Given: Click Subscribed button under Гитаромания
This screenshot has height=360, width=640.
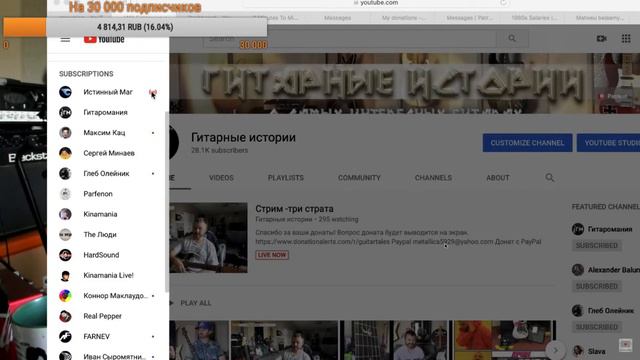Looking at the screenshot, I should (x=597, y=245).
